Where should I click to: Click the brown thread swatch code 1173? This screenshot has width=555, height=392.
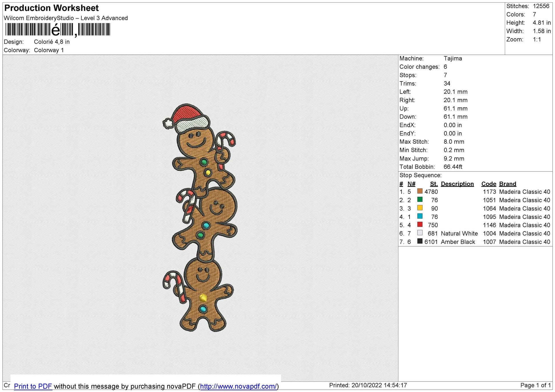[x=420, y=191]
